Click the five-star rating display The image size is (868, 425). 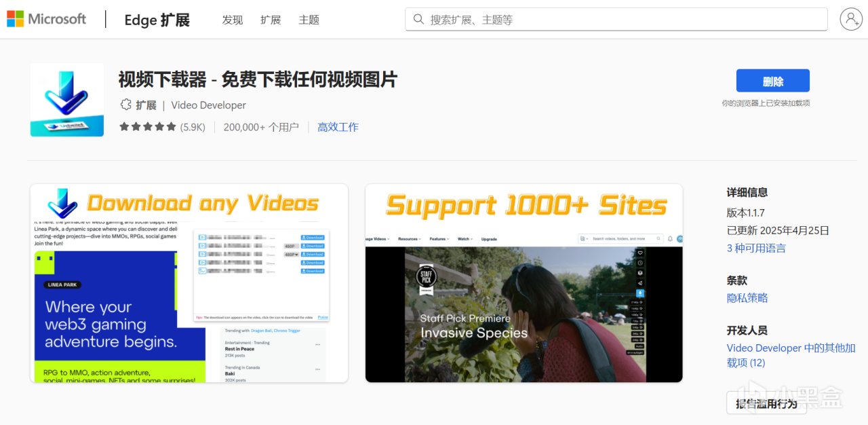coord(148,127)
